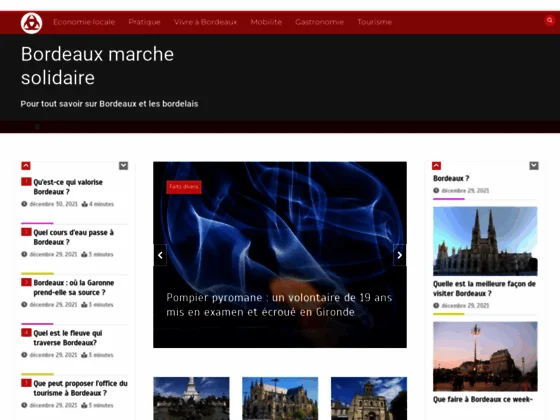
Task: Click the décembre 30, 2021 date
Action: coord(54,204)
